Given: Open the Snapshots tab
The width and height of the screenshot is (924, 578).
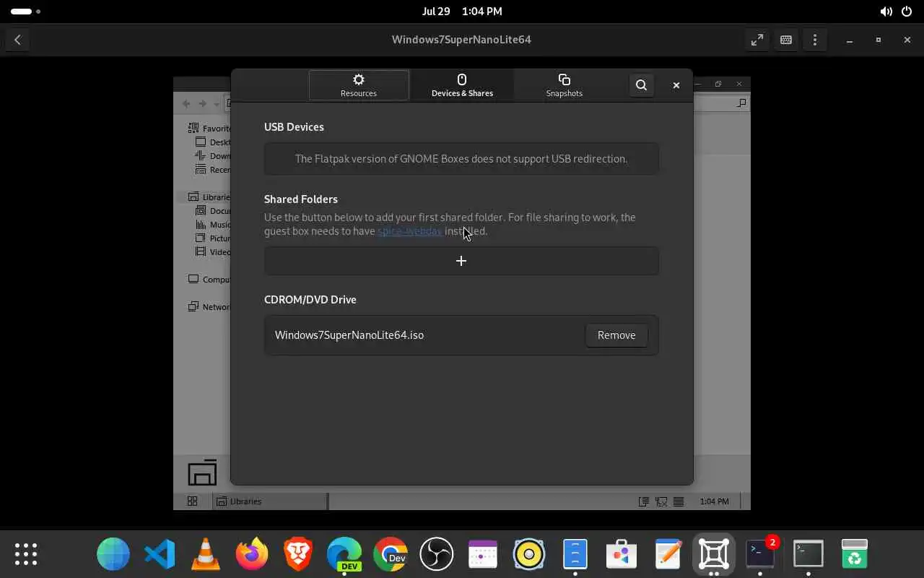Looking at the screenshot, I should [x=564, y=85].
